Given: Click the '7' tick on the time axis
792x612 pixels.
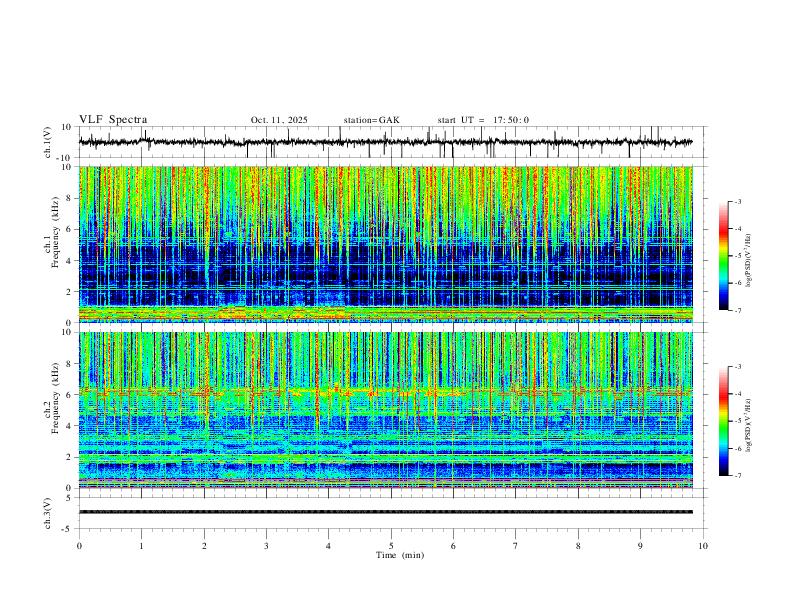Looking at the screenshot, I should click(x=516, y=546).
